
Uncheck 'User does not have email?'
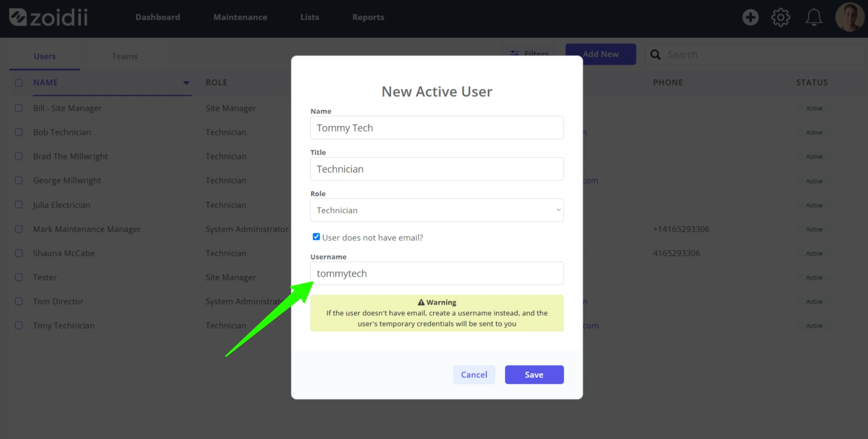[x=316, y=237]
